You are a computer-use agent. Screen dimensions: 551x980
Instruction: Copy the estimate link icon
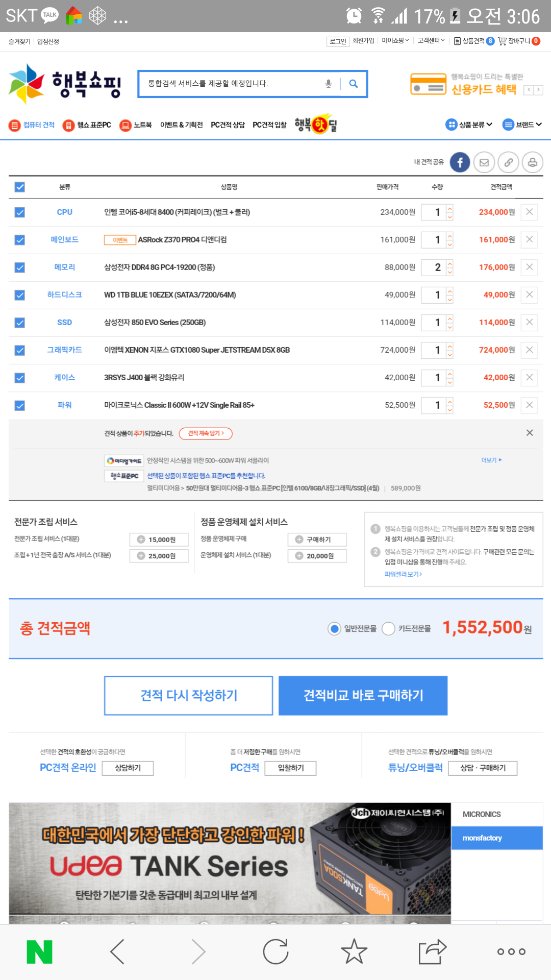point(508,162)
